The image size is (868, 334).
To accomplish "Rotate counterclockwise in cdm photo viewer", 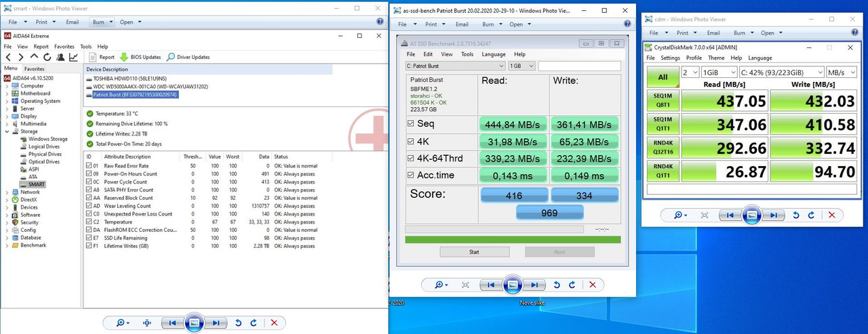I will click(x=795, y=215).
